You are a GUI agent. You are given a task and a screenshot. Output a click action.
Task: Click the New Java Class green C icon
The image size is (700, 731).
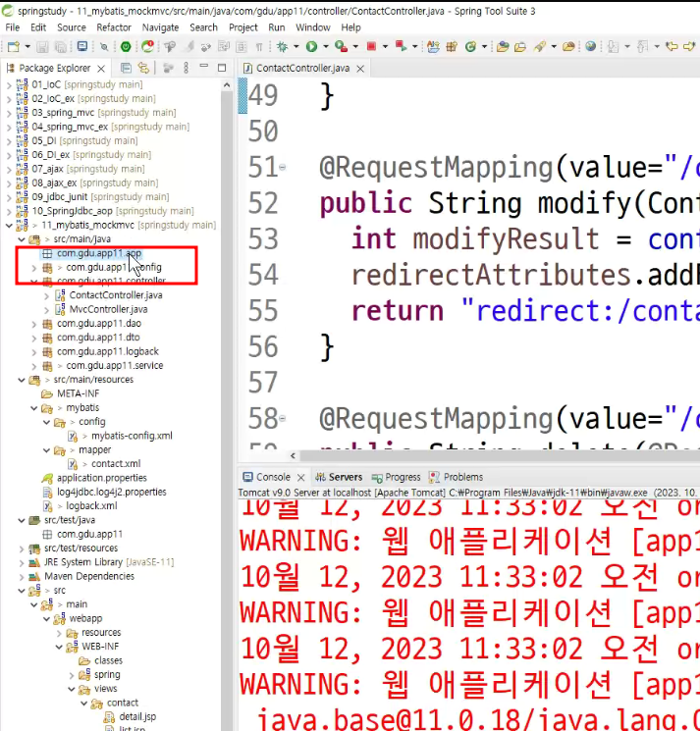click(x=470, y=47)
